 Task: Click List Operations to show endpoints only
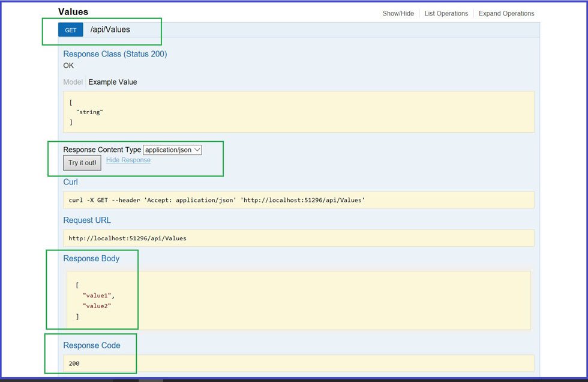446,13
